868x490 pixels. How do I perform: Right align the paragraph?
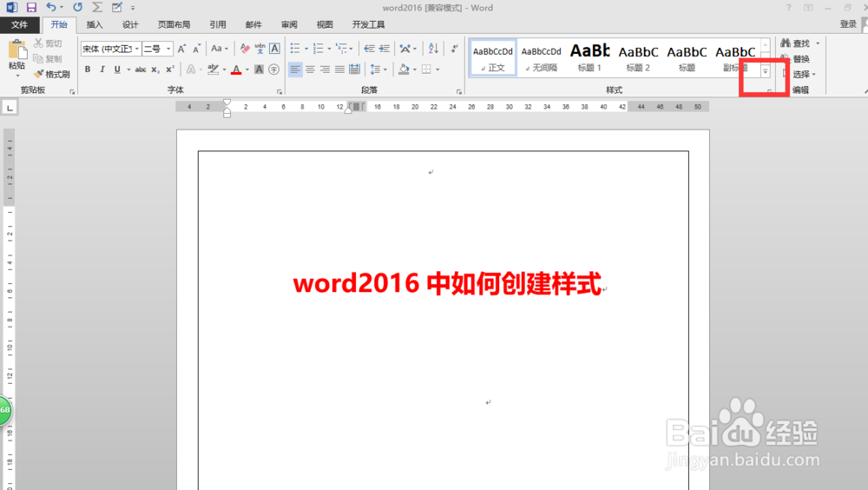pyautogui.click(x=325, y=70)
